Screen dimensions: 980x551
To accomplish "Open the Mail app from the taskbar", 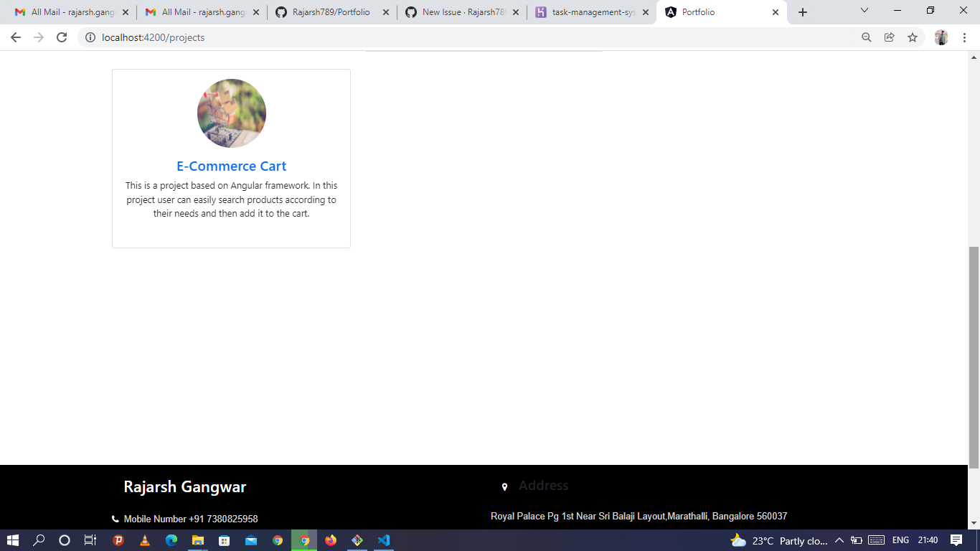I will point(251,540).
